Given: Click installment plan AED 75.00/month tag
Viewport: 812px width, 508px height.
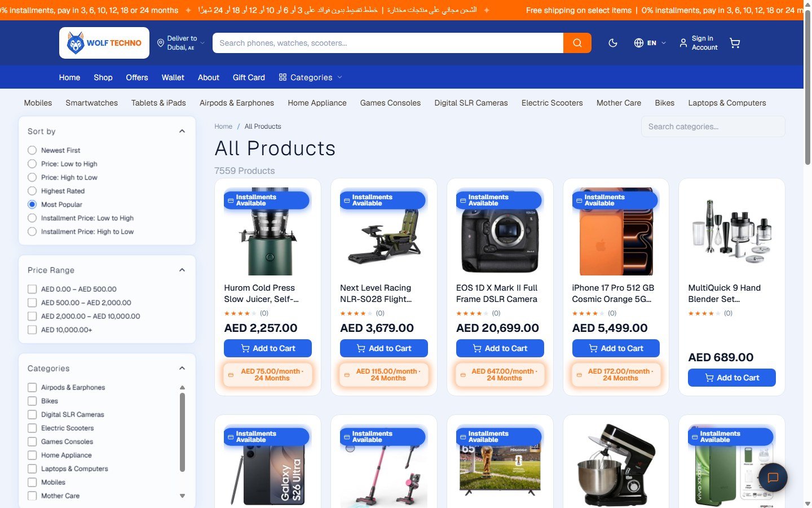Looking at the screenshot, I should pos(268,375).
